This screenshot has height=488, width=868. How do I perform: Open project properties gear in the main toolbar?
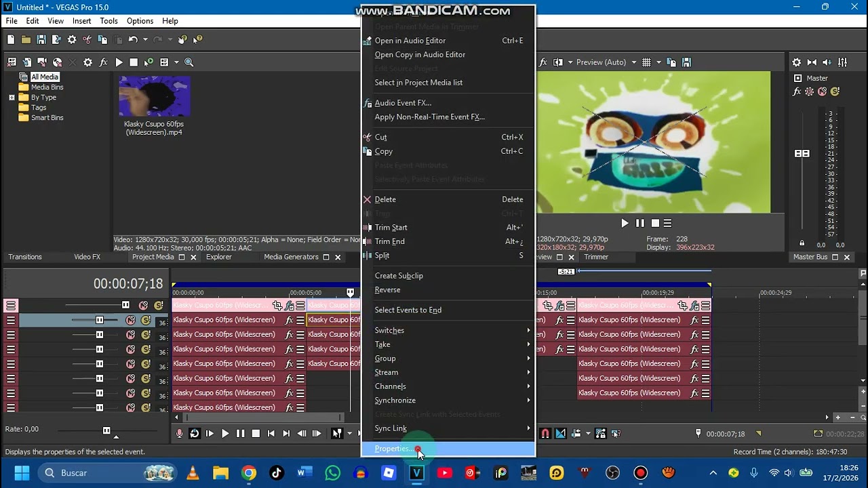point(72,40)
